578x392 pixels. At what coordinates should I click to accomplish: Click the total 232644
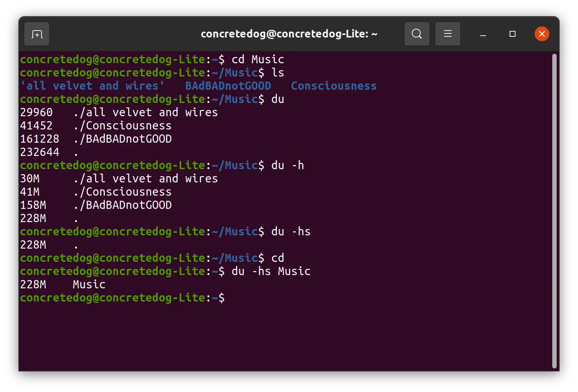pos(40,152)
